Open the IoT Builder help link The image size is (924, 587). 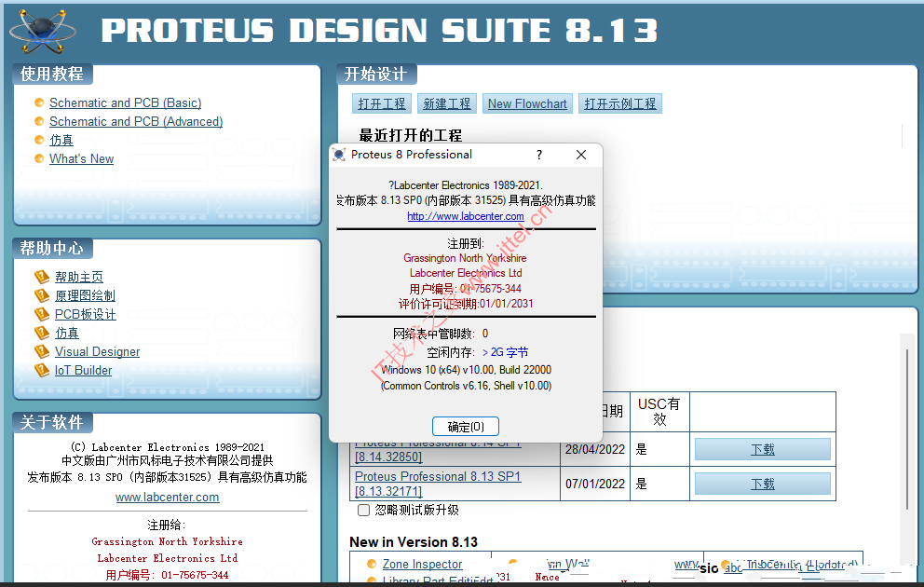tap(83, 370)
